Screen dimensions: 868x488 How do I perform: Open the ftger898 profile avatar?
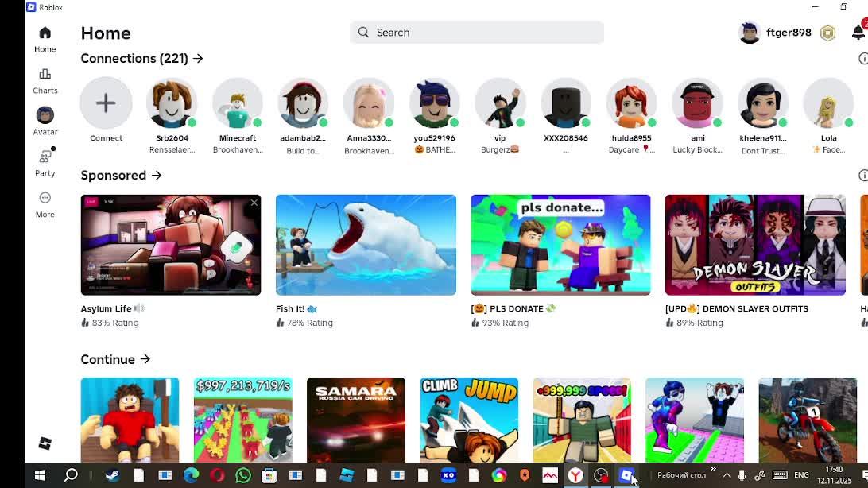click(x=750, y=33)
